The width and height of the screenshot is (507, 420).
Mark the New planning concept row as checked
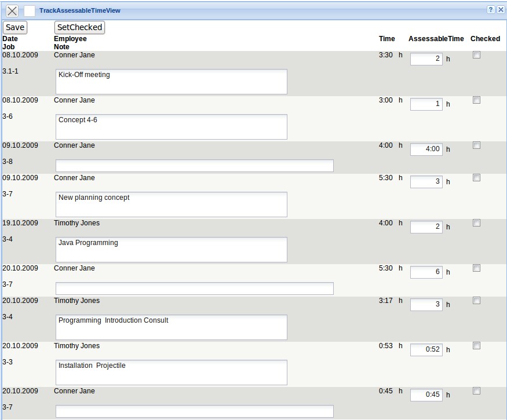pos(476,178)
